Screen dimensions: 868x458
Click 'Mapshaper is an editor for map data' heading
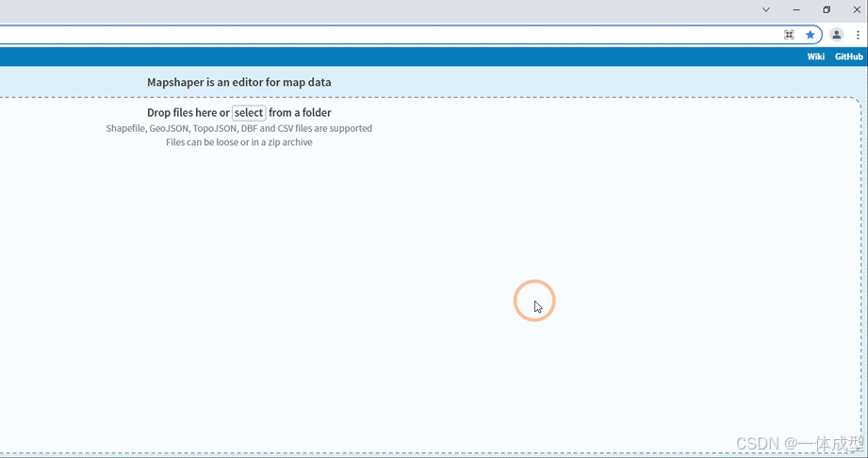click(x=239, y=82)
